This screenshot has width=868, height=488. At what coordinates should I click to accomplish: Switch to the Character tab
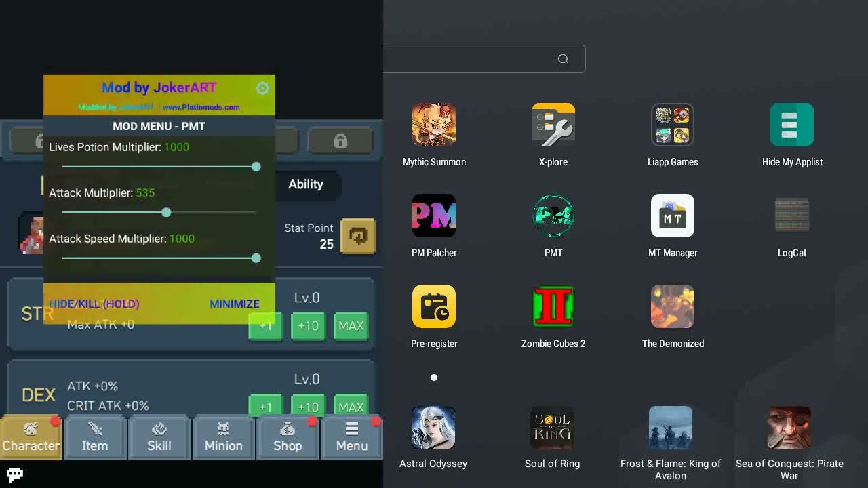click(x=31, y=437)
